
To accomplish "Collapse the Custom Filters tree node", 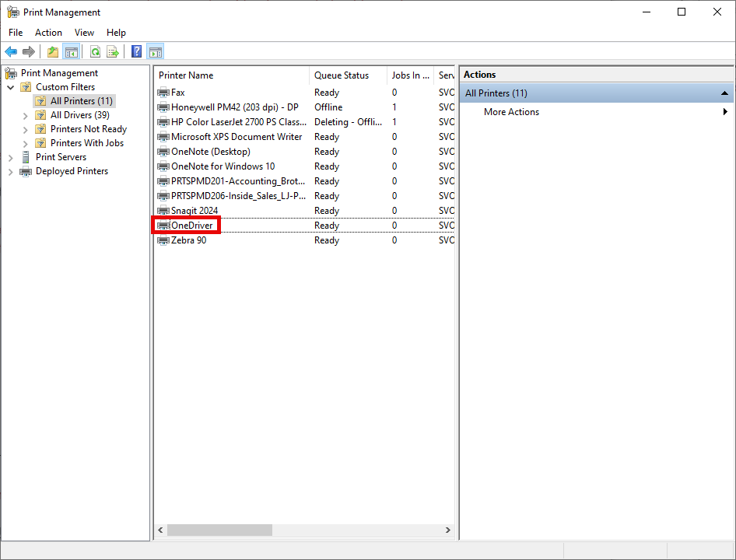I will coord(11,87).
